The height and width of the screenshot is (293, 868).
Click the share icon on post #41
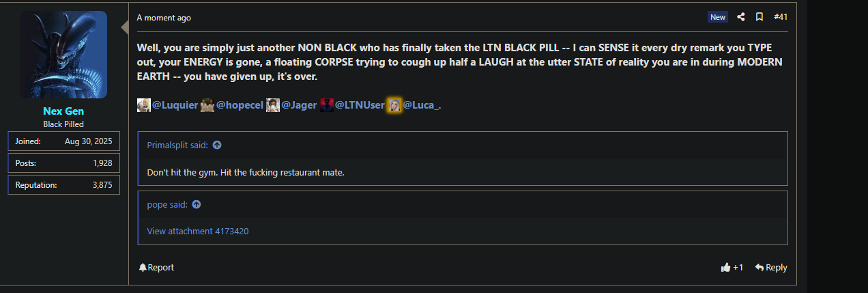tap(741, 17)
